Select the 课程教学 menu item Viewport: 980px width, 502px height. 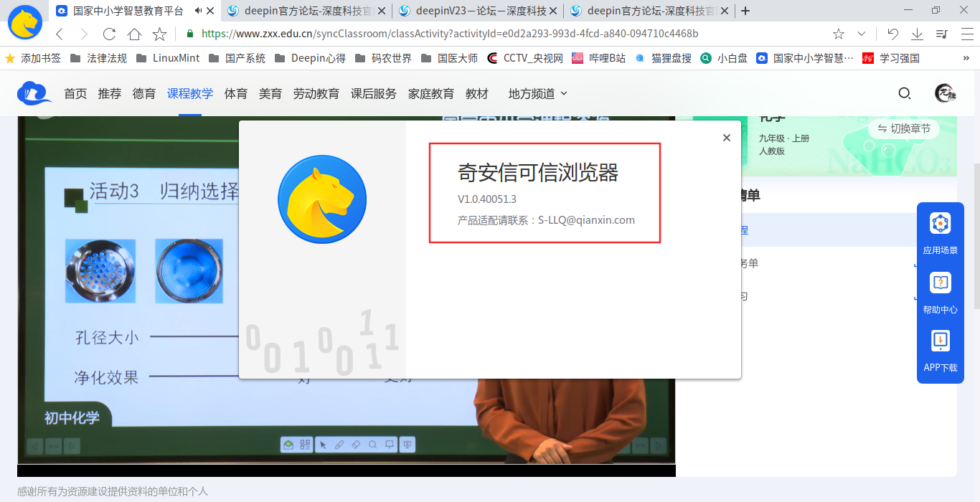click(189, 93)
